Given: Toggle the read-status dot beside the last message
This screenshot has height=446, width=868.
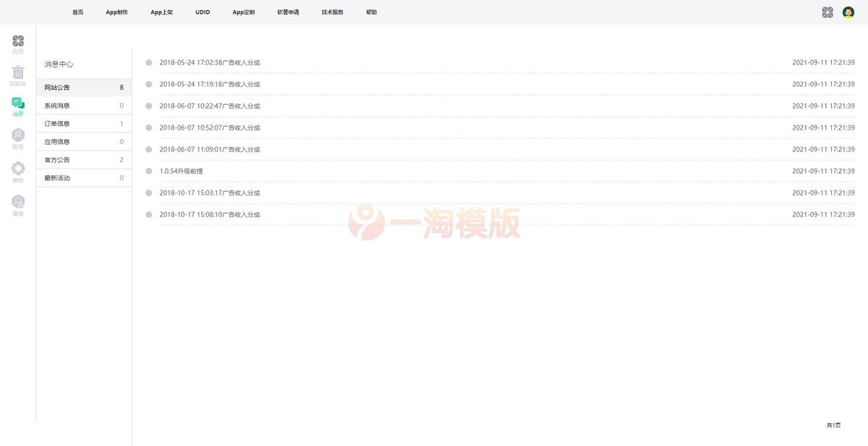Looking at the screenshot, I should (x=148, y=214).
